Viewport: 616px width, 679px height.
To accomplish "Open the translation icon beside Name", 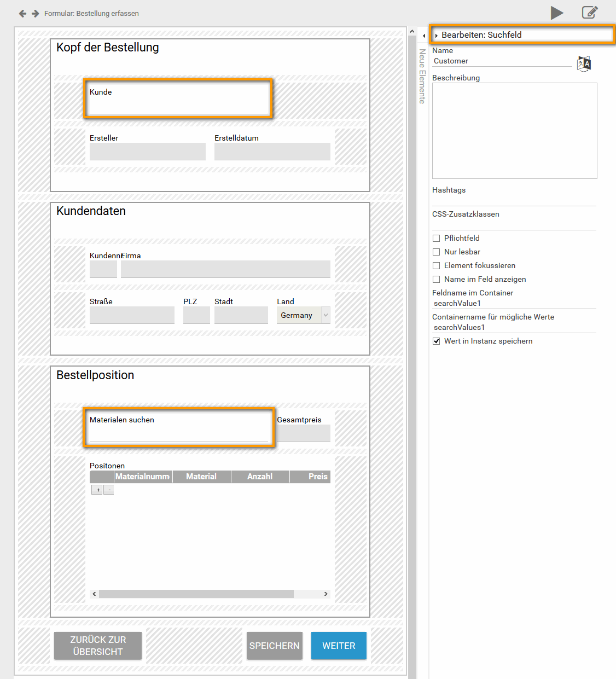I will (x=584, y=63).
